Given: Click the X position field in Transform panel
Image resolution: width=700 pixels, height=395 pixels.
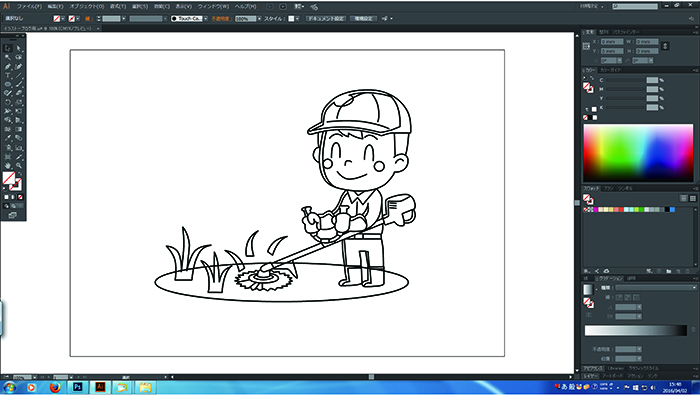Looking at the screenshot, I should (612, 42).
